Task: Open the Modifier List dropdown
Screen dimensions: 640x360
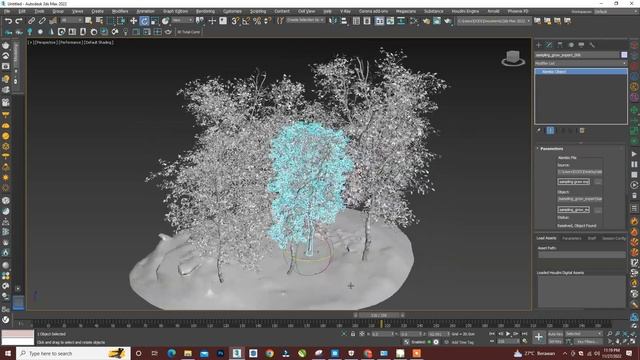Action: pyautogui.click(x=581, y=63)
